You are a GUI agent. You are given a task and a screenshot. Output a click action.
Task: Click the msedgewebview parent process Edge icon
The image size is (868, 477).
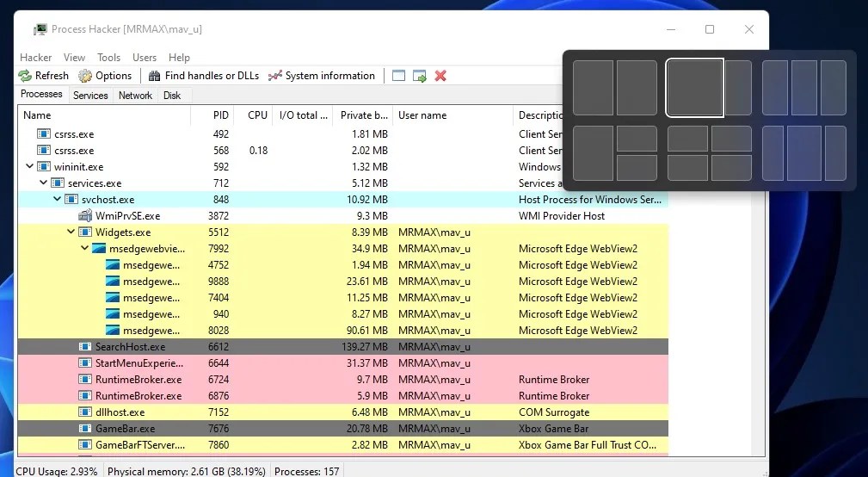click(99, 249)
